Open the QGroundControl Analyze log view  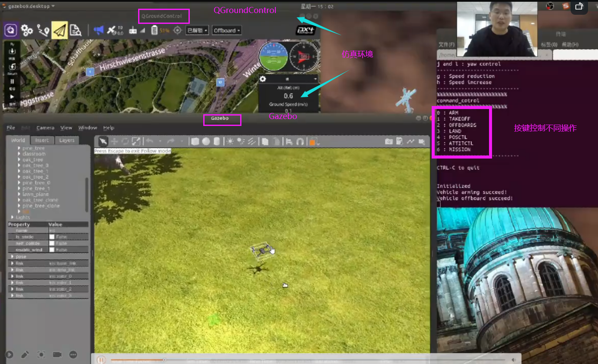(76, 30)
